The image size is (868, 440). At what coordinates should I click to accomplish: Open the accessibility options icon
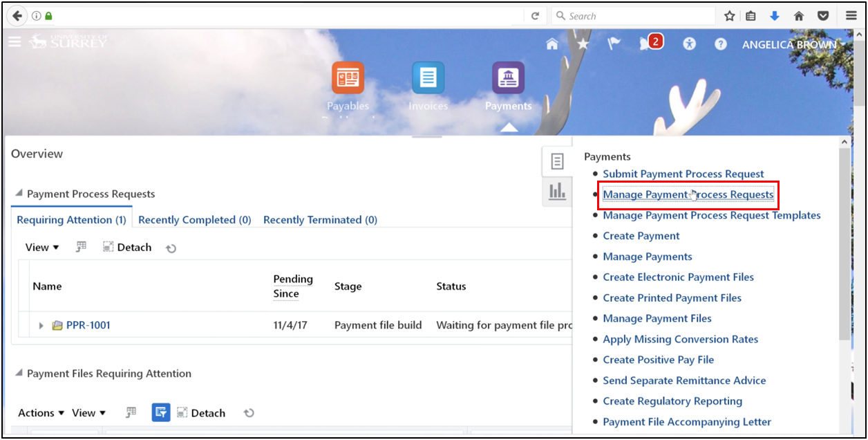click(689, 44)
